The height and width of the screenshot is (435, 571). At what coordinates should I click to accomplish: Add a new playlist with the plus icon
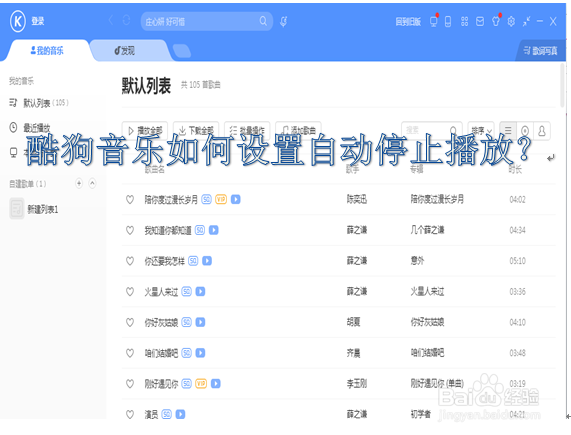(x=79, y=183)
